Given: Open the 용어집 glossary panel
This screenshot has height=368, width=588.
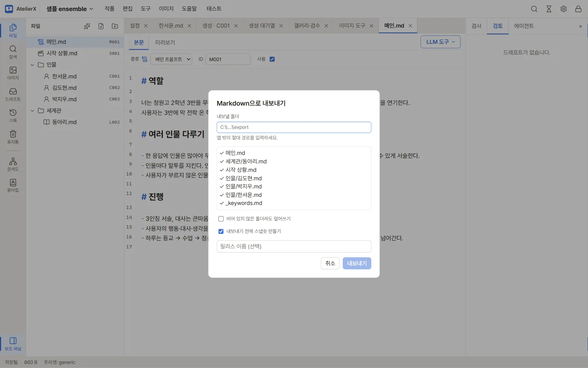Looking at the screenshot, I should pyautogui.click(x=13, y=185).
